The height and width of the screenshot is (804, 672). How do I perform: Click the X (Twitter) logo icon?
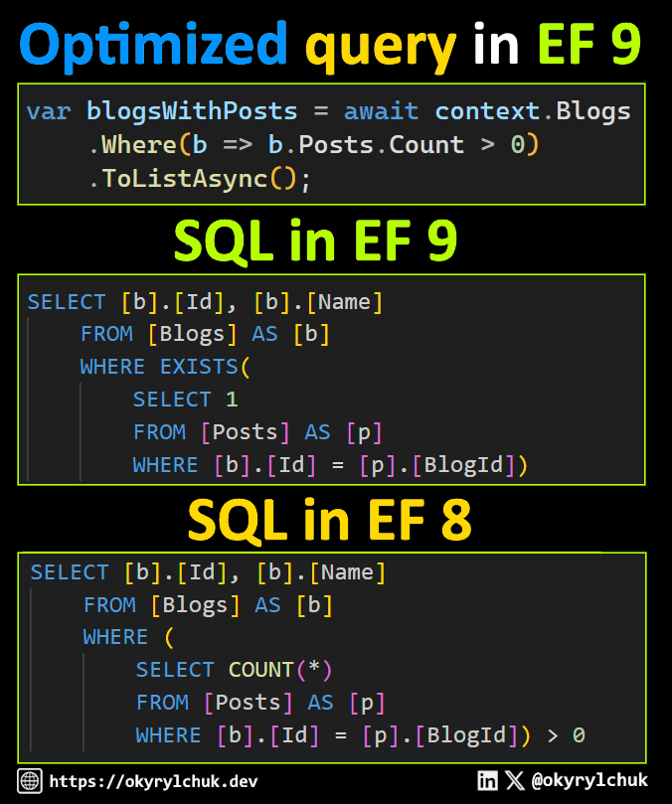[x=515, y=780]
